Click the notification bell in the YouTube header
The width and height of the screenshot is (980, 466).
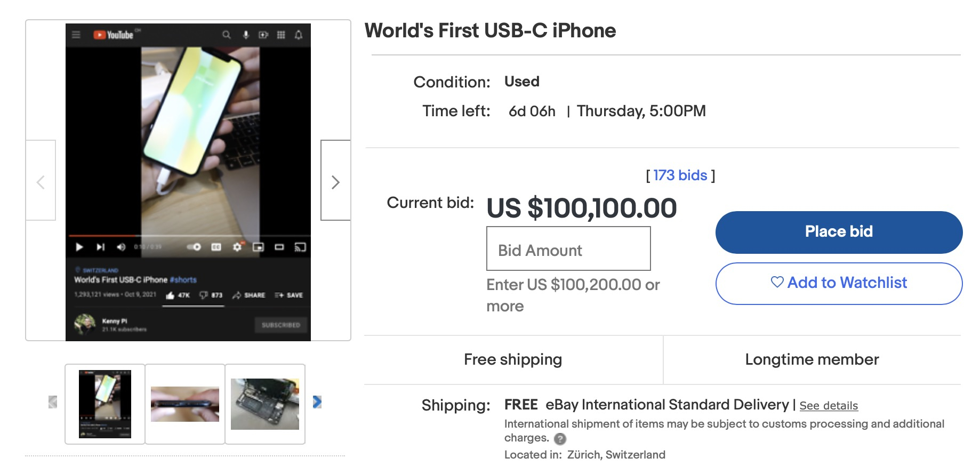point(299,35)
